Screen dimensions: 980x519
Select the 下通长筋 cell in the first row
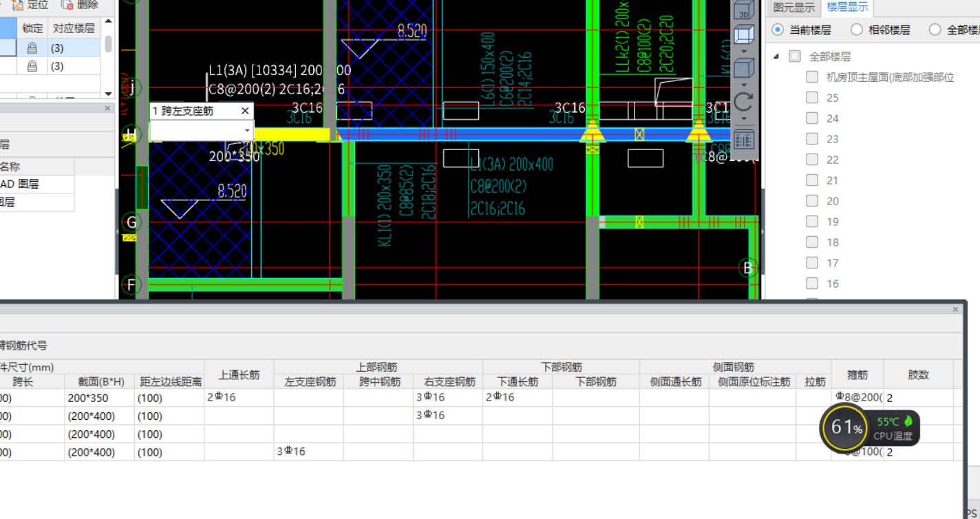point(518,398)
